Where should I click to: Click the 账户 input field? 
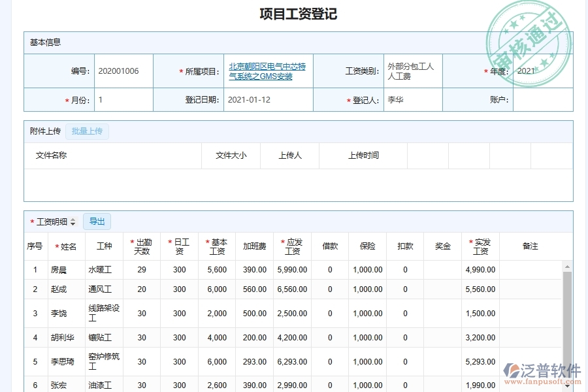click(x=542, y=100)
